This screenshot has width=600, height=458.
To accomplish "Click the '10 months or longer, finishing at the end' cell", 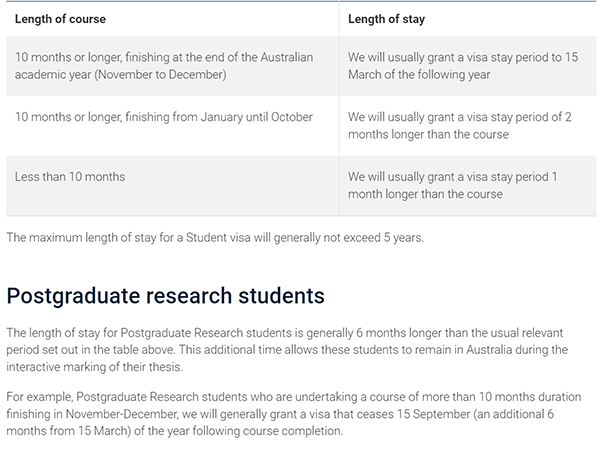I will (x=172, y=66).
